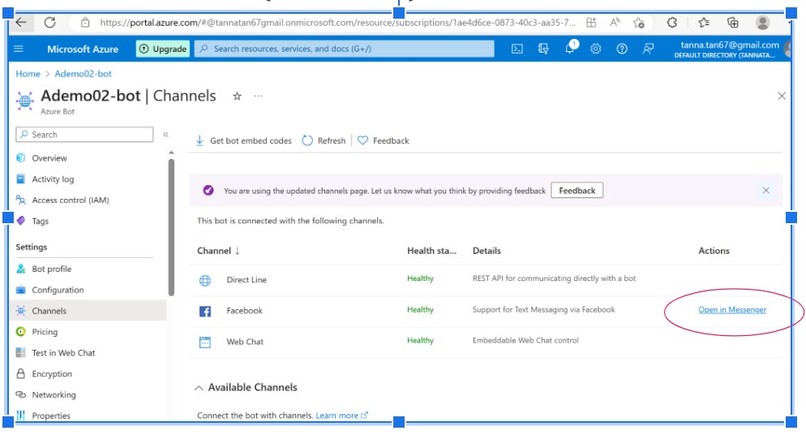Viewport: 806px width, 435px height.
Task: Open portal settings gear icon
Action: (596, 49)
